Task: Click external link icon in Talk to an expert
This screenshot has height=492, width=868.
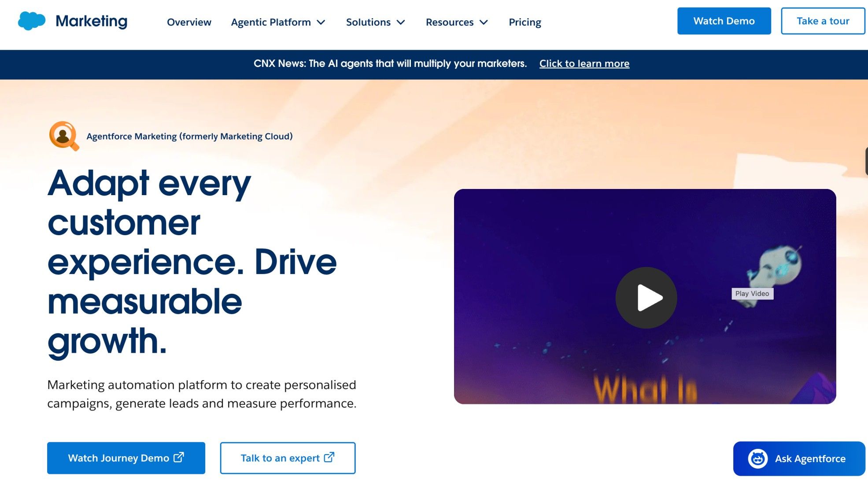Action: pyautogui.click(x=329, y=457)
